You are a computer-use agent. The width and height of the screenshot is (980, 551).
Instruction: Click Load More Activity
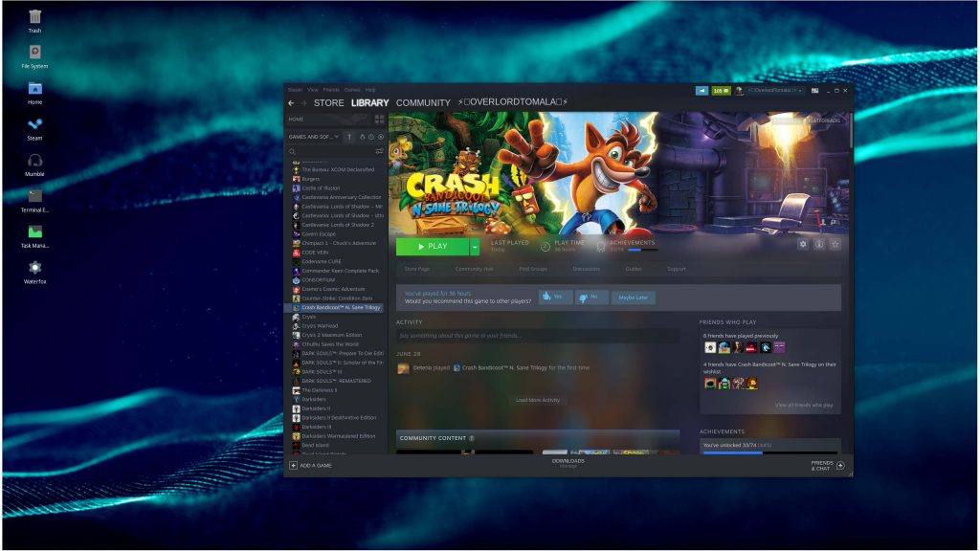(x=537, y=400)
